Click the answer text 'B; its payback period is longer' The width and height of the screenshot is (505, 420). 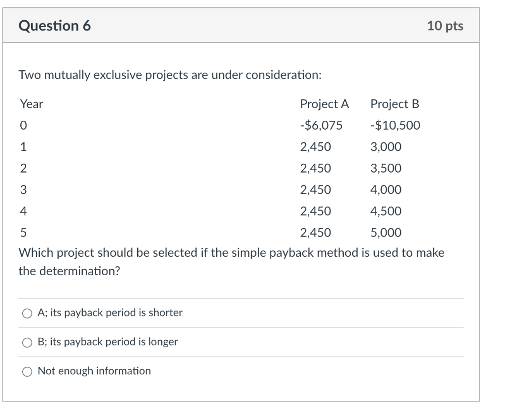pyautogui.click(x=107, y=342)
